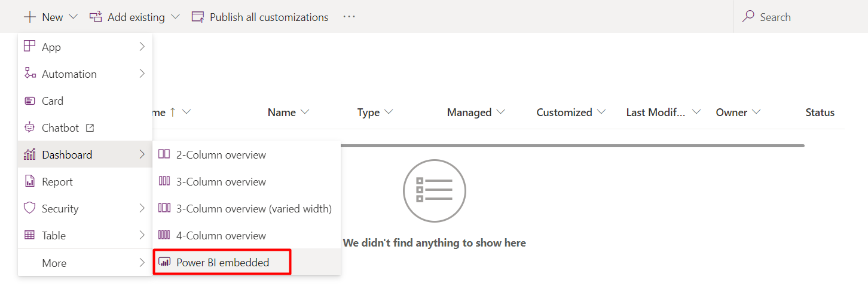This screenshot has width=868, height=307.
Task: Click the Publish all customizations icon
Action: (198, 17)
